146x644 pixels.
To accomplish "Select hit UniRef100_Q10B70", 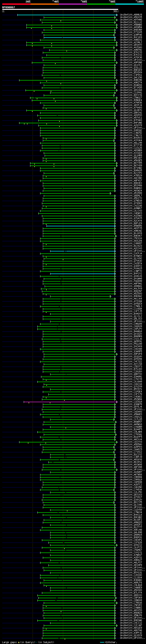I will pyautogui.click(x=131, y=110).
